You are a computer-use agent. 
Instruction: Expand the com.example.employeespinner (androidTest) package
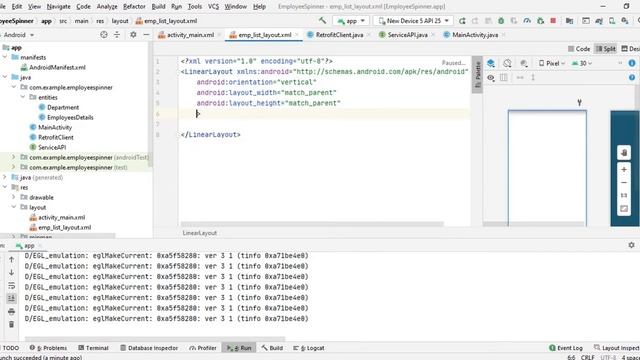coord(13,157)
